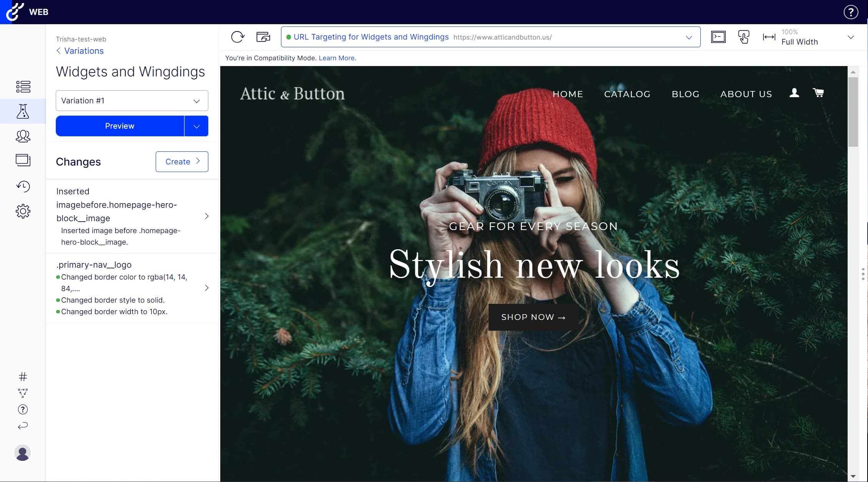Open the Experiments flask icon in sidebar
This screenshot has width=868, height=482.
(23, 111)
